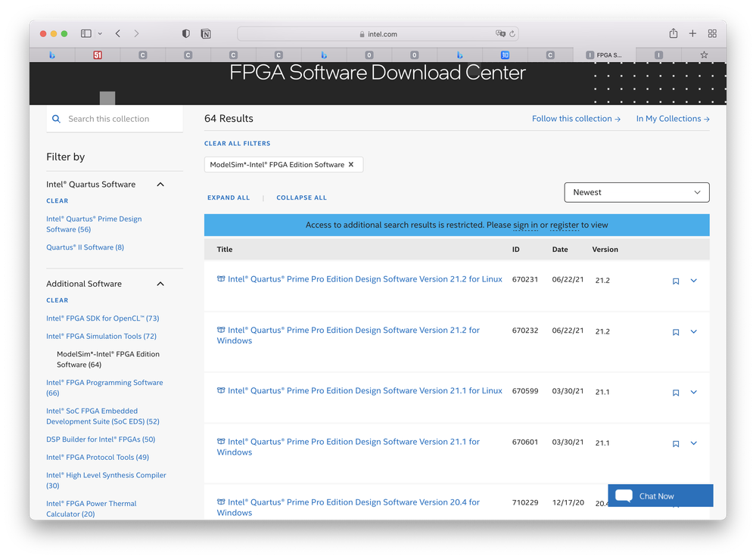Remove ModelSim-Intel FPGA Edition filter chip

[351, 164]
